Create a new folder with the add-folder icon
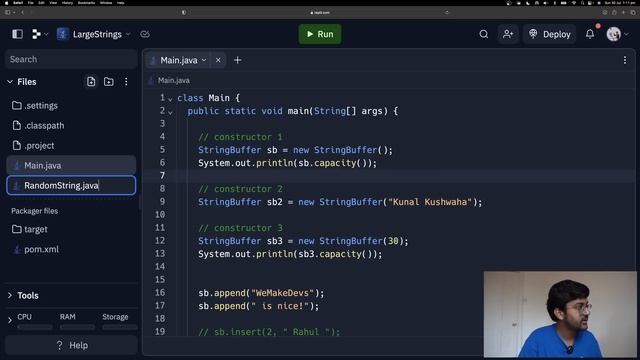The image size is (640, 360). pos(109,82)
